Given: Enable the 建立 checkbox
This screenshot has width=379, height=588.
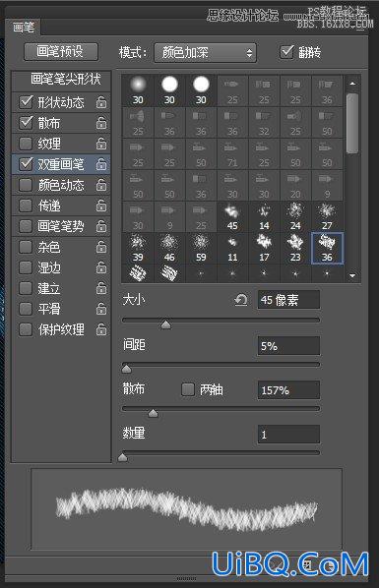Looking at the screenshot, I should coord(26,288).
